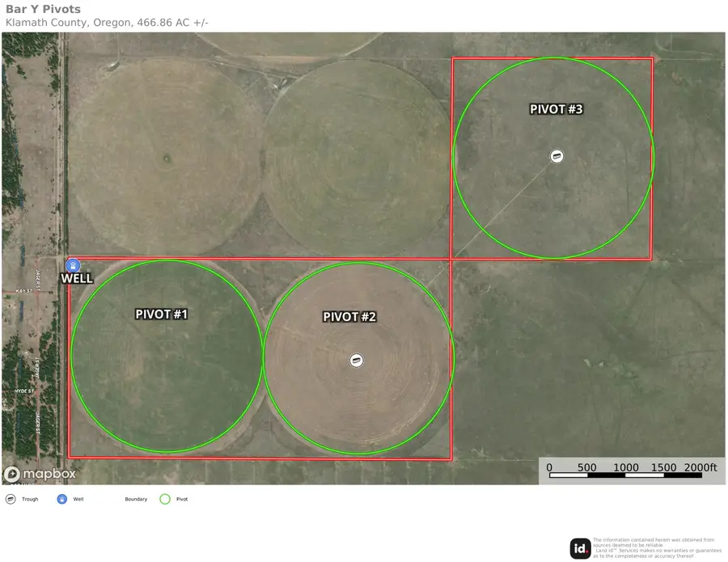
Task: Toggle the Boundary legend entry
Action: click(134, 499)
